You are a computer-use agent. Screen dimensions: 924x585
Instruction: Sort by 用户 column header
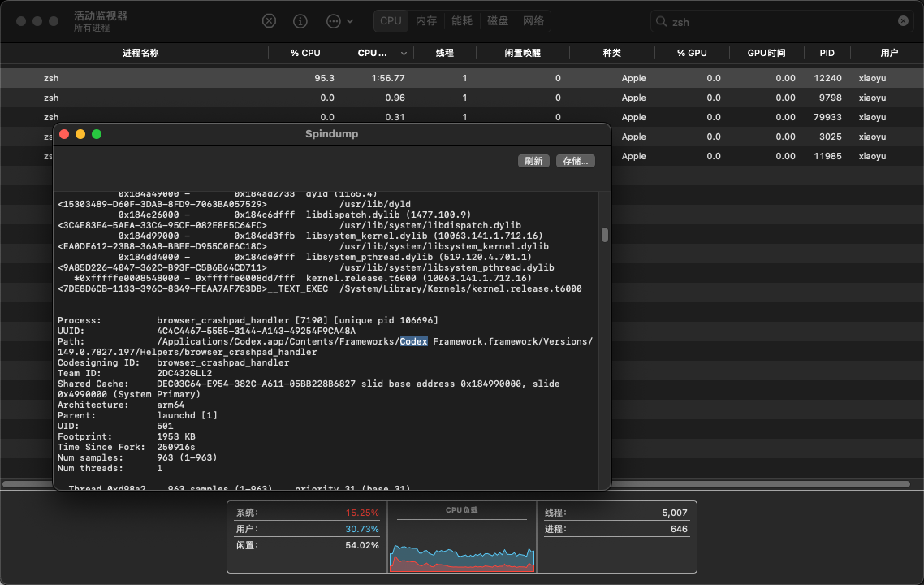tap(888, 53)
